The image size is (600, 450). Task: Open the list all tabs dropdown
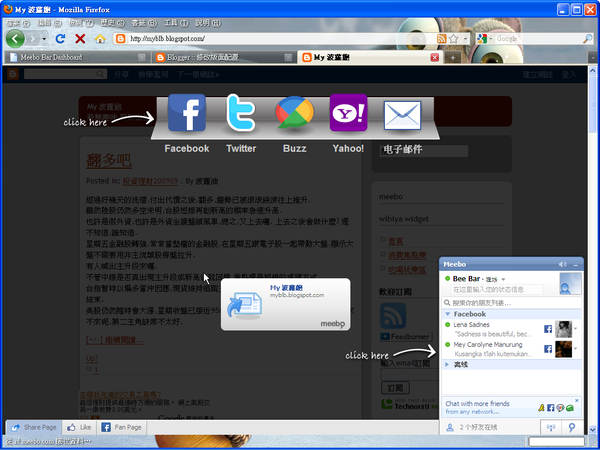point(593,57)
